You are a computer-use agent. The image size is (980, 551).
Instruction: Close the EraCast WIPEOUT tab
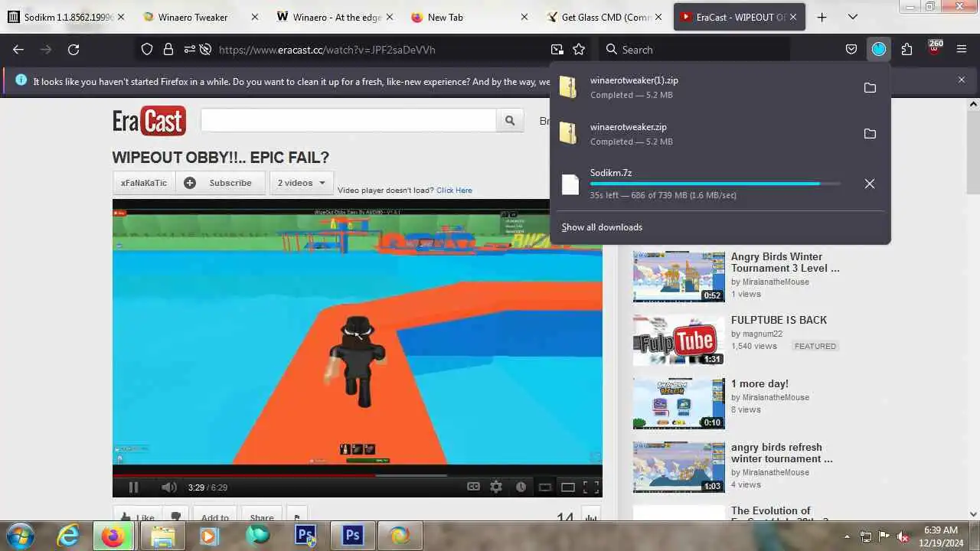[x=793, y=17]
